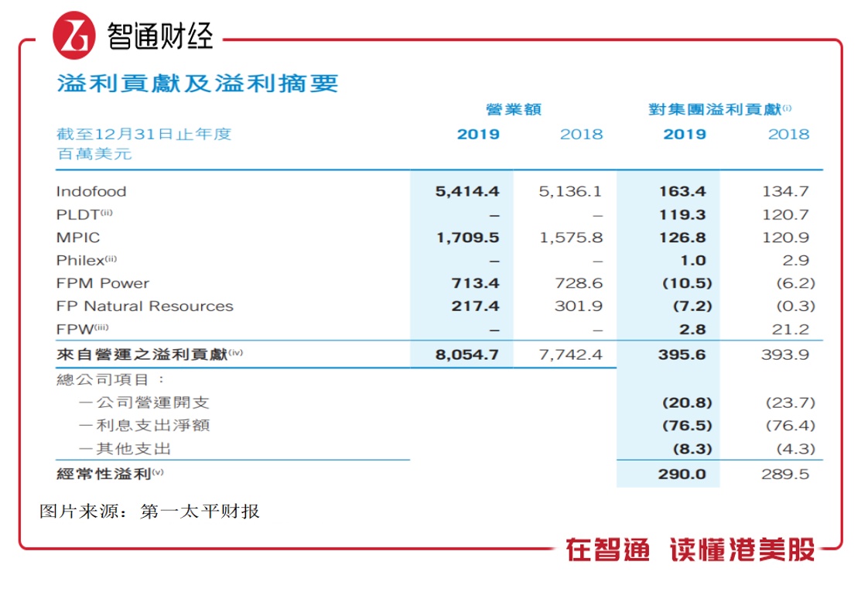Click the 2019 header under 營業額

pyautogui.click(x=478, y=135)
